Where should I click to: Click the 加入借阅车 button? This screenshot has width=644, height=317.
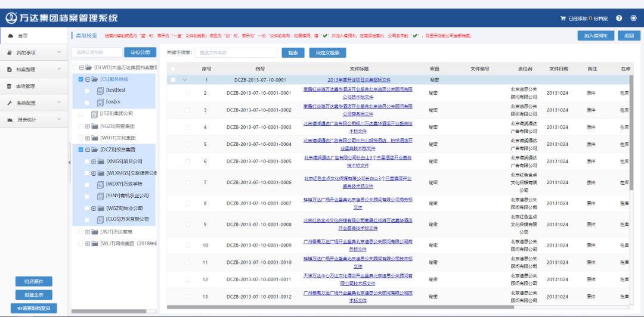[x=596, y=36]
